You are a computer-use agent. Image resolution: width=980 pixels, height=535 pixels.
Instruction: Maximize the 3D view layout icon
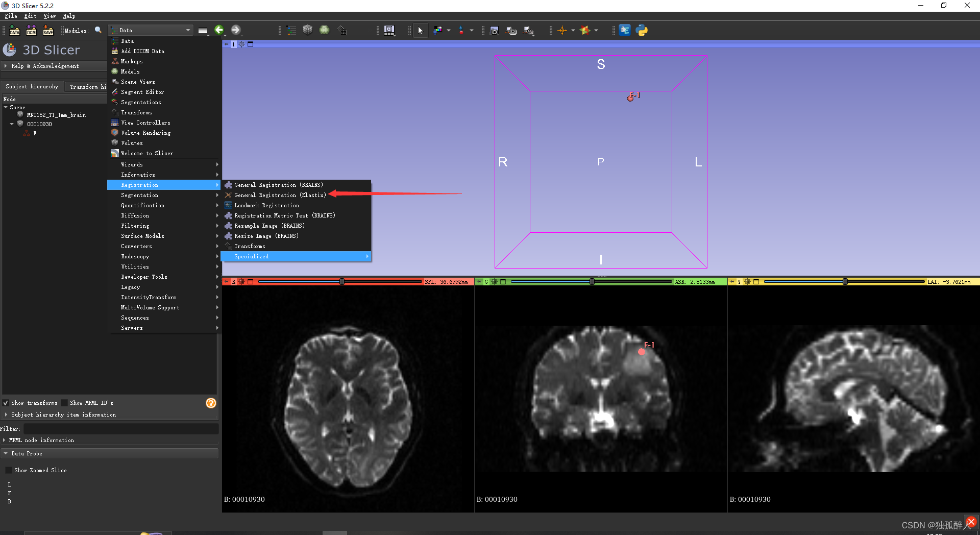coord(250,44)
